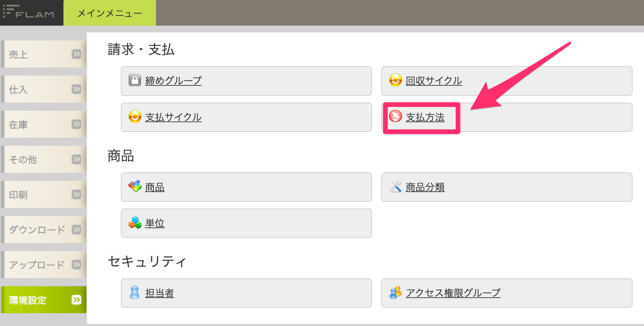Expand the 在庫 sidebar menu arrow

[77, 124]
